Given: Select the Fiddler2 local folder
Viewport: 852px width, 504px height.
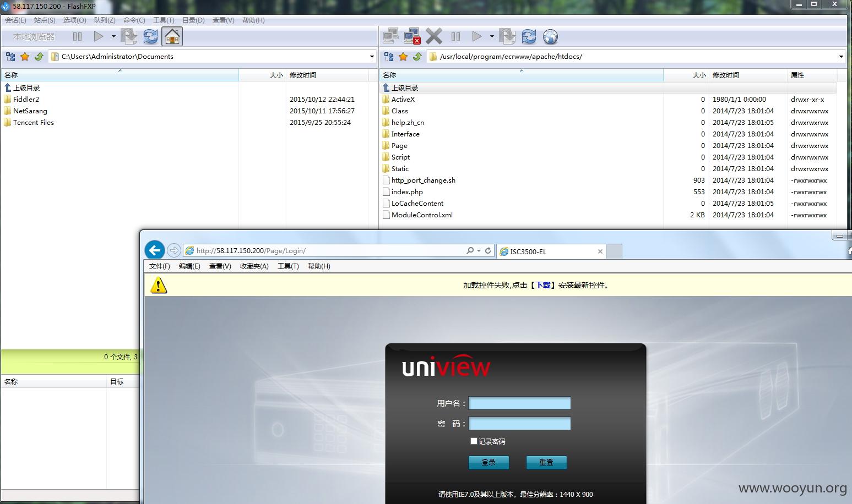Looking at the screenshot, I should pos(26,99).
